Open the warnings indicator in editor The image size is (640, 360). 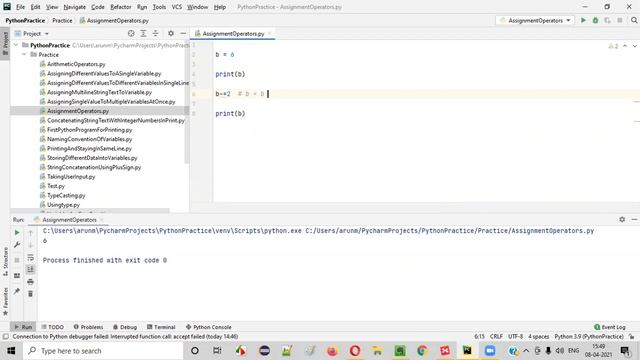pos(613,46)
